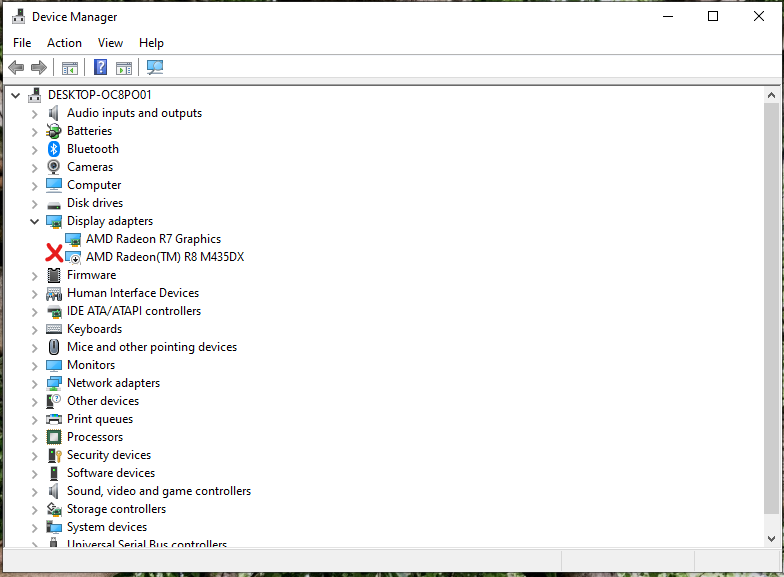Open the View menu

pos(110,43)
